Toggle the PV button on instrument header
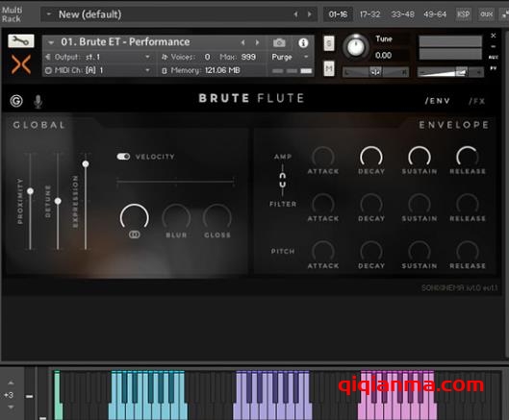The height and width of the screenshot is (420, 509). 493,68
